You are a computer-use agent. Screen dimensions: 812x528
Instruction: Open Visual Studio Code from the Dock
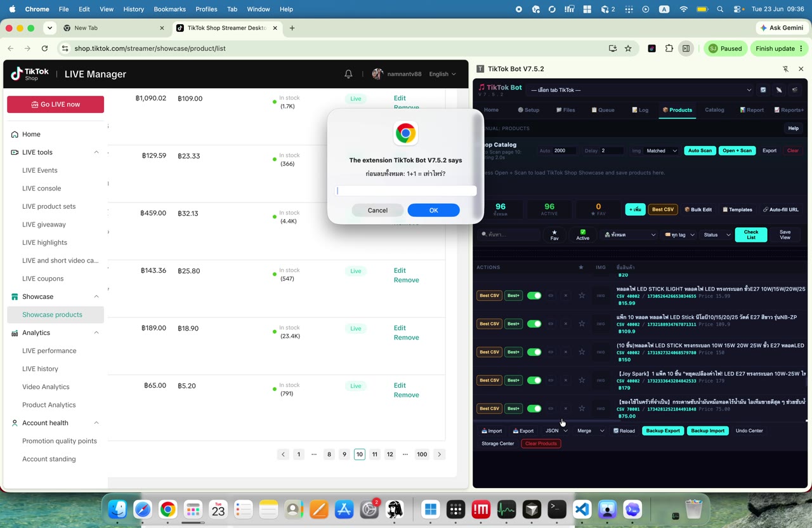582,509
